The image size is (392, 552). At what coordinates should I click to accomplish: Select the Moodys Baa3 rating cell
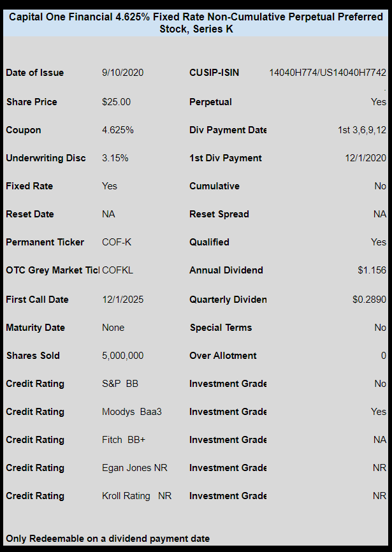[132, 412]
